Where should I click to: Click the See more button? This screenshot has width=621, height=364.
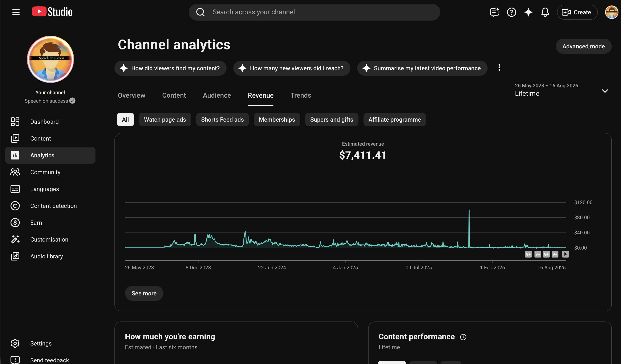pyautogui.click(x=144, y=293)
